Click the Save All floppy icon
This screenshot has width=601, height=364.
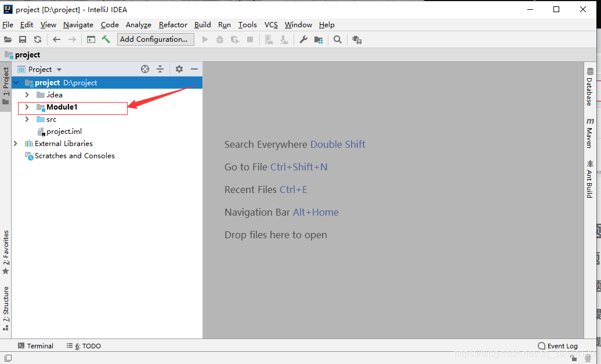[x=23, y=39]
